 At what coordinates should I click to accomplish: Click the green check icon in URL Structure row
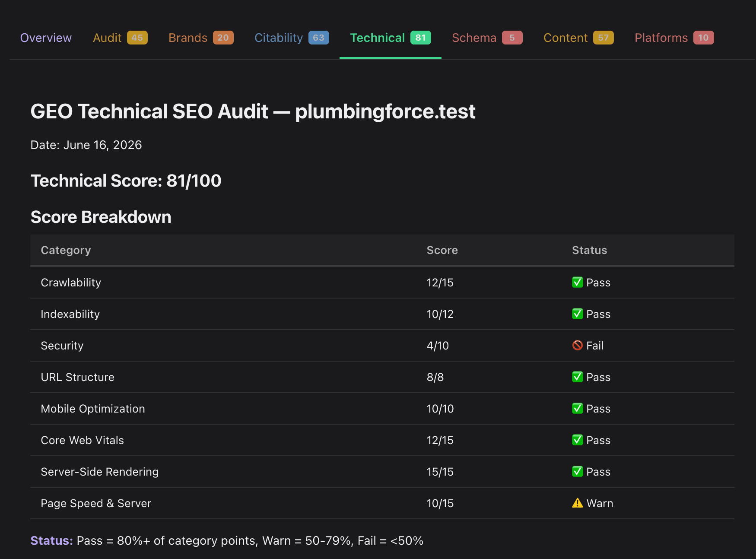click(577, 377)
